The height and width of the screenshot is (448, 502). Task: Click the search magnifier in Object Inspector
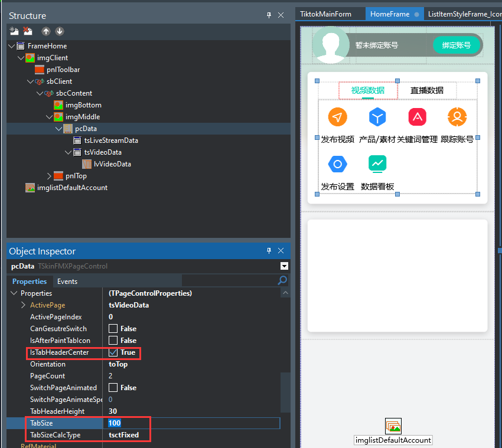click(x=282, y=280)
